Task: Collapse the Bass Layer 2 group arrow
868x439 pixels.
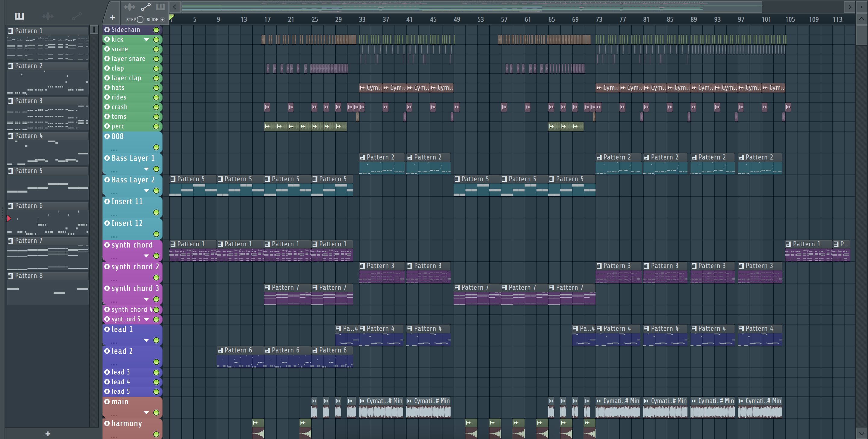Action: [x=146, y=191]
